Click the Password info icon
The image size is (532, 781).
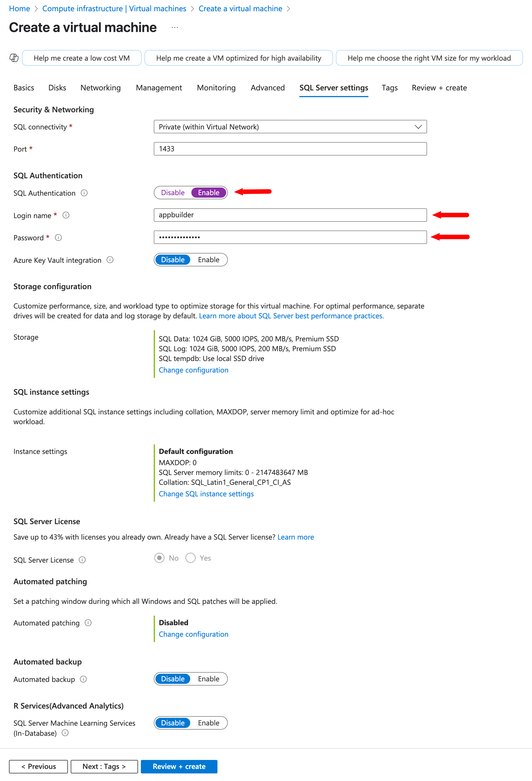click(x=58, y=238)
